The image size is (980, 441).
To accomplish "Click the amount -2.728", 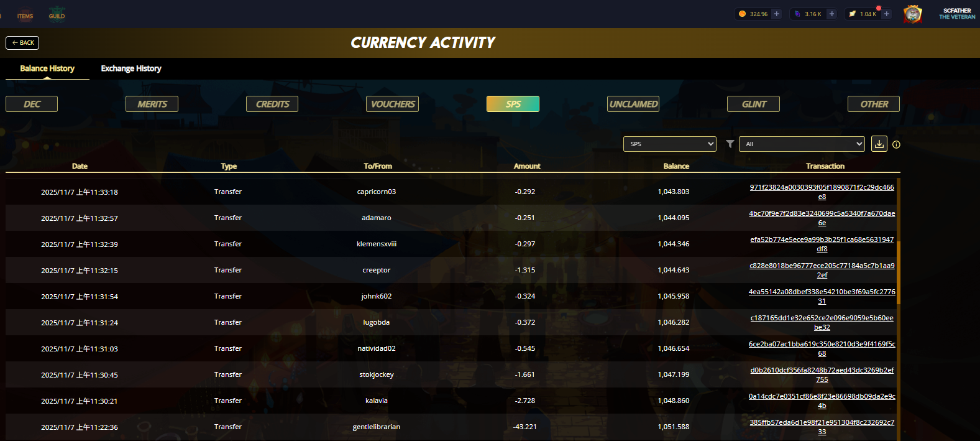I will tap(525, 401).
